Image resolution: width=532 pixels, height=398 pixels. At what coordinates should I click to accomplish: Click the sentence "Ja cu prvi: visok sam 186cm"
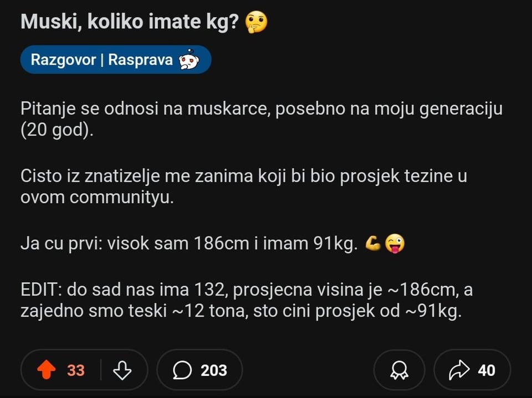tap(188, 244)
